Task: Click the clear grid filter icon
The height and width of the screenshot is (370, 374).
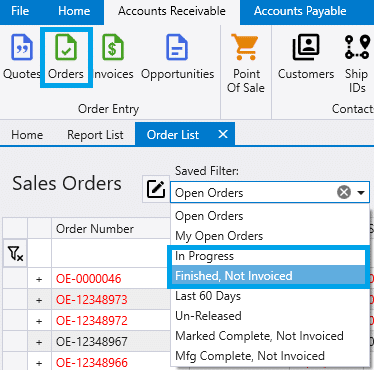Action: (15, 254)
